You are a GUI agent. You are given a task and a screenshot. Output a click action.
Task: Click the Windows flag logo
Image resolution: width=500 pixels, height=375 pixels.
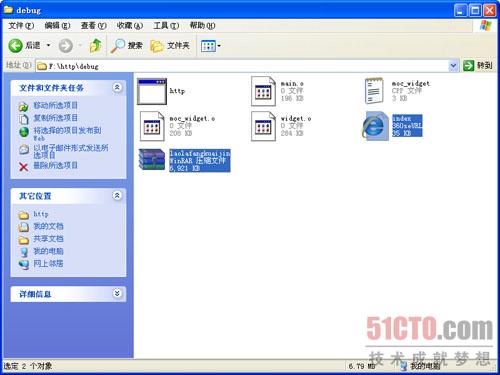[x=486, y=26]
